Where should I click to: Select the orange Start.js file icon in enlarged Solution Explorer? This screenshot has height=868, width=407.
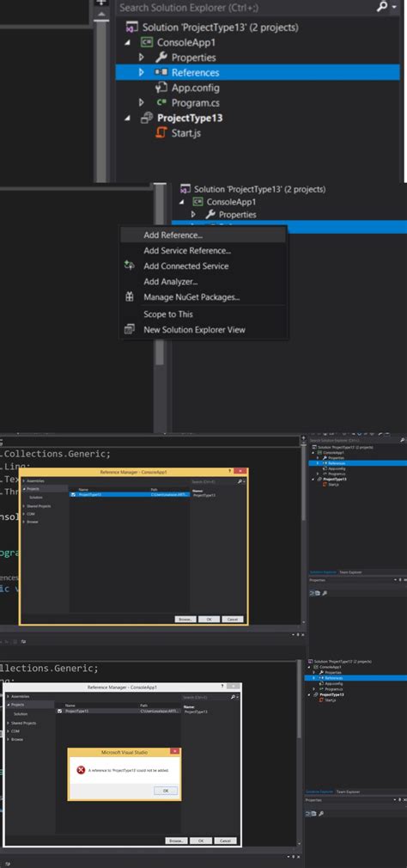(x=161, y=133)
